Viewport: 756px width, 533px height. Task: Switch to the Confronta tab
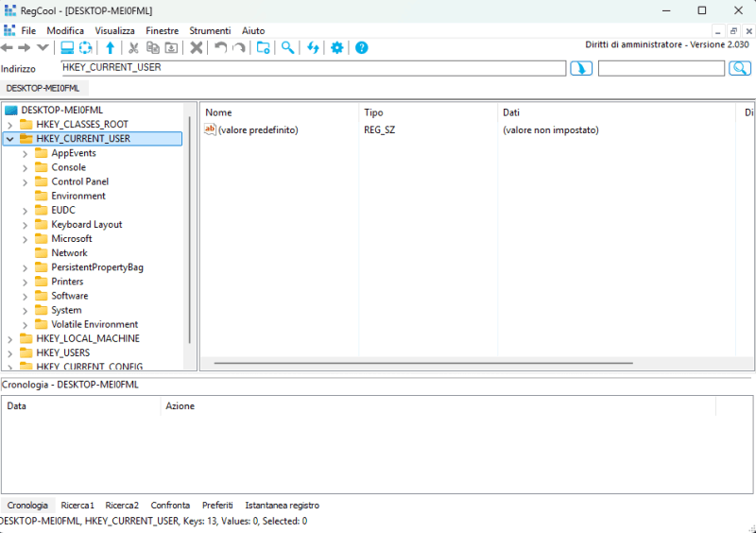pos(170,506)
